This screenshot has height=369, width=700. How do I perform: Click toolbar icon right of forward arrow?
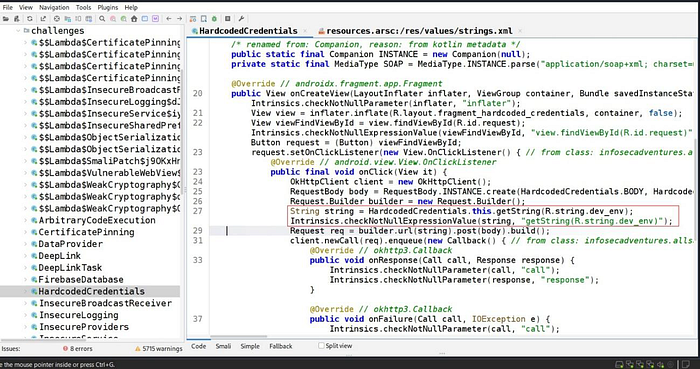click(193, 19)
